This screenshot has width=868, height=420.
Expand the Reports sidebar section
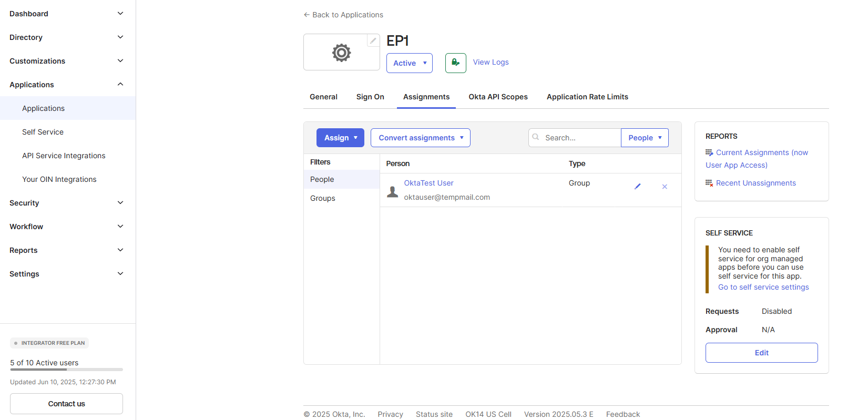click(x=67, y=250)
